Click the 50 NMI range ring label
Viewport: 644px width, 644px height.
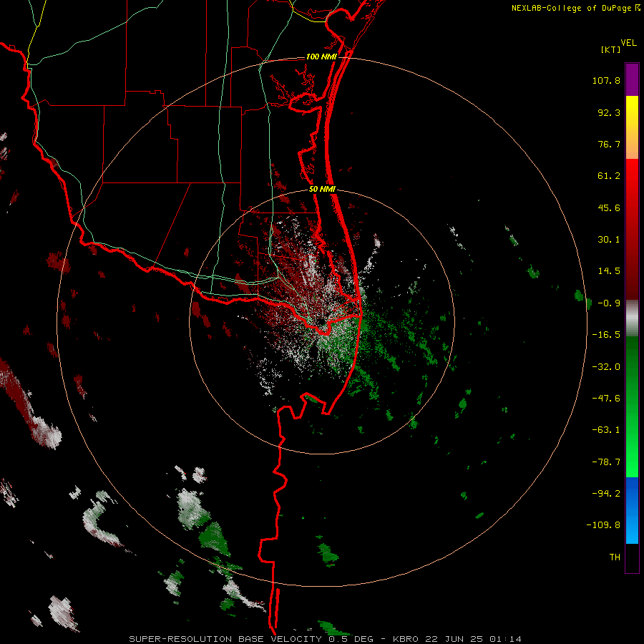click(322, 190)
